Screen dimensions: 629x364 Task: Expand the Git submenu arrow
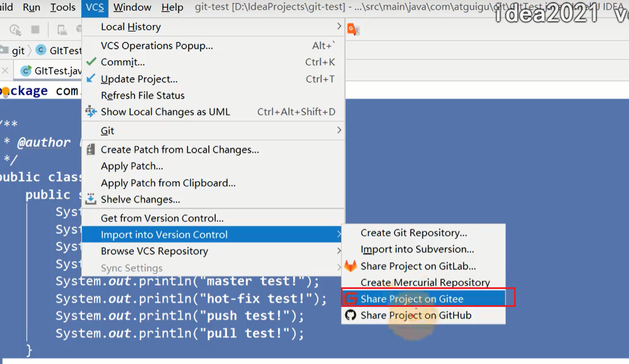(x=339, y=130)
